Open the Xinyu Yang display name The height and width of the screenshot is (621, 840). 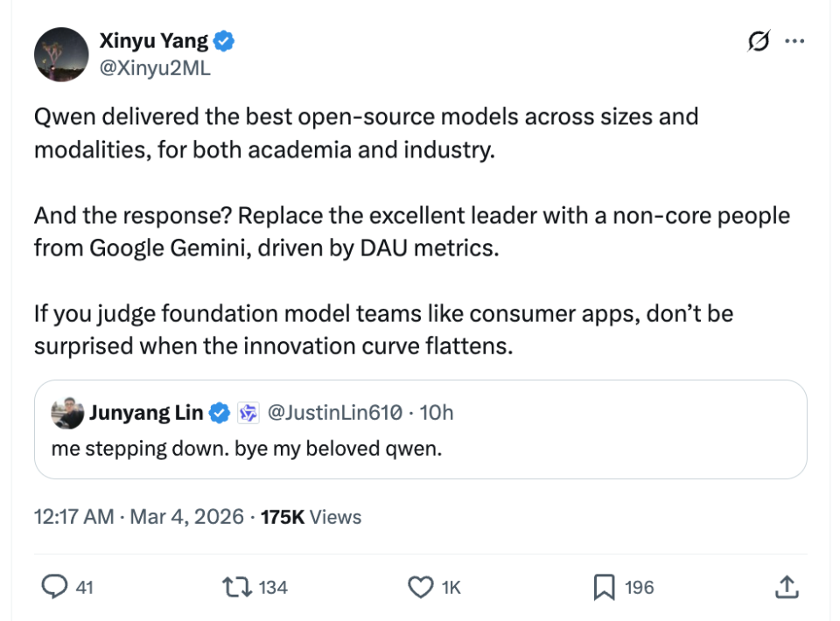[x=154, y=40]
